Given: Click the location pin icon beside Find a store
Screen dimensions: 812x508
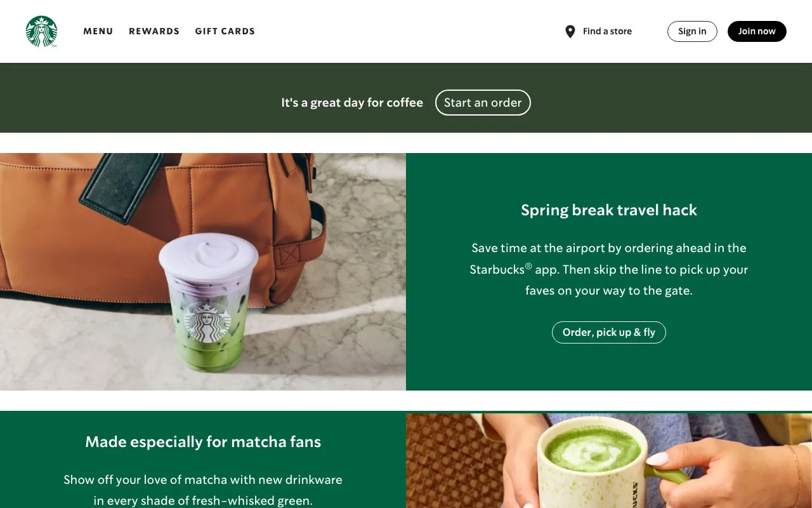Looking at the screenshot, I should (570, 32).
